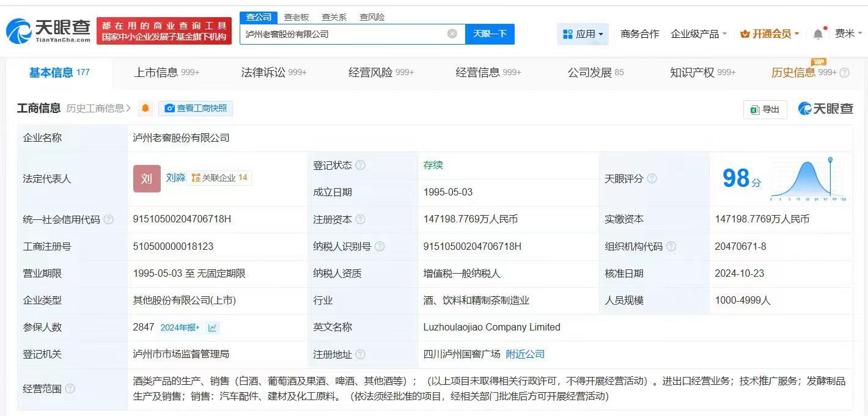Open the 2024年报 selector
The height and width of the screenshot is (416, 868).
coord(180,327)
